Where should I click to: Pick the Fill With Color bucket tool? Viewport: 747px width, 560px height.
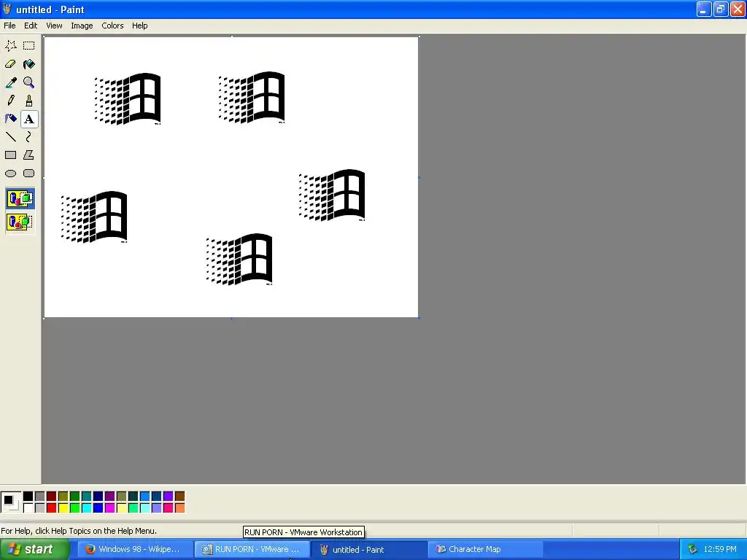(x=29, y=64)
